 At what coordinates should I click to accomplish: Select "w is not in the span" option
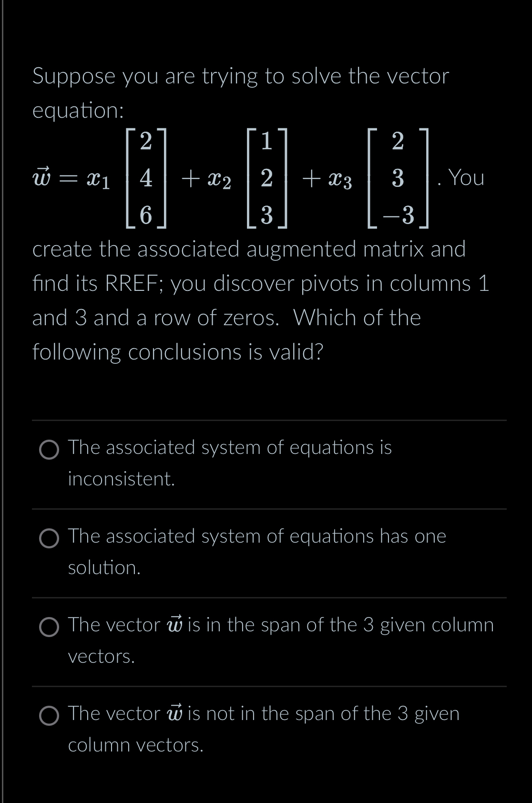click(x=49, y=716)
